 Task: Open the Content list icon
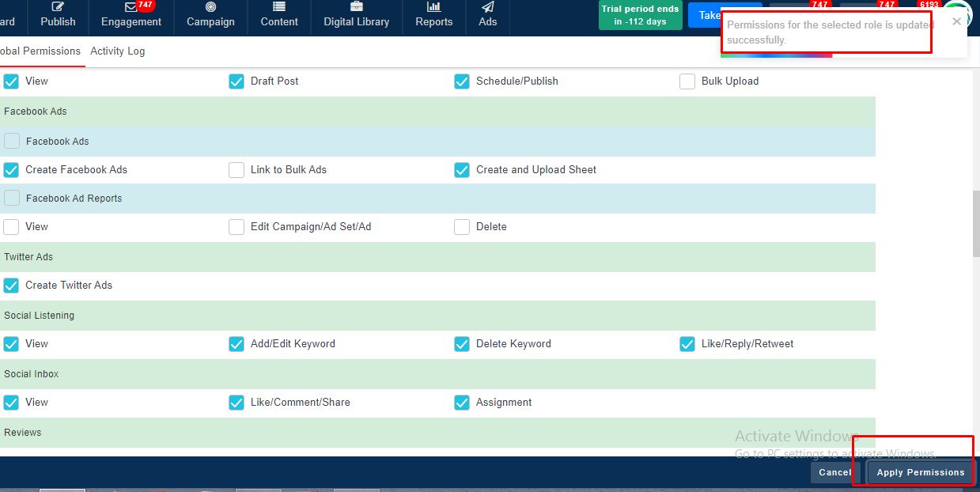[x=279, y=7]
